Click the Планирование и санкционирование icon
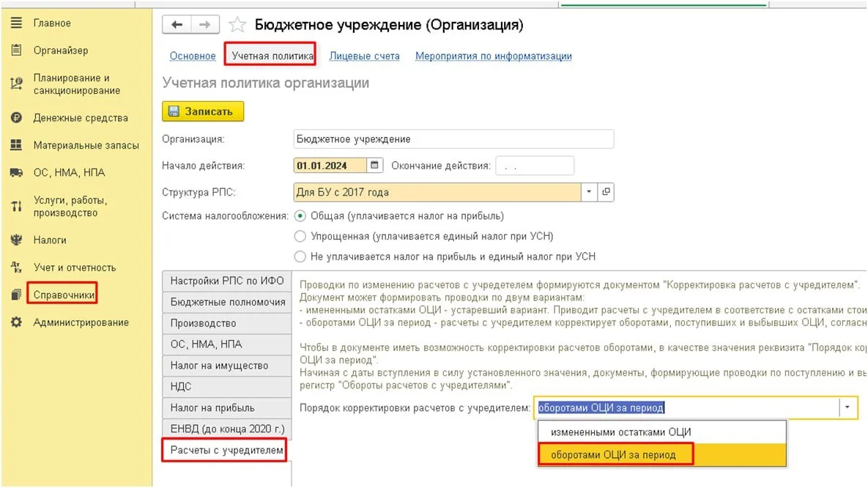 point(17,84)
